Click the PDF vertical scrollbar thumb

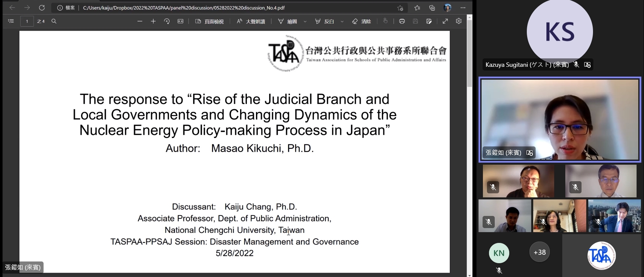(469, 54)
